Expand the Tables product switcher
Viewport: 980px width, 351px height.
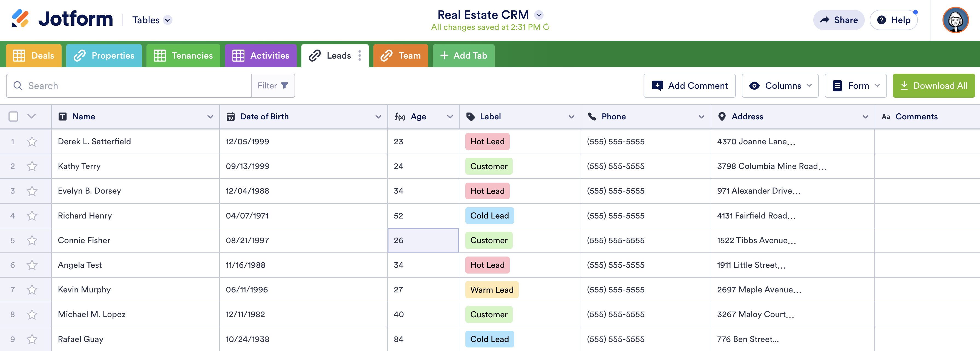point(168,20)
